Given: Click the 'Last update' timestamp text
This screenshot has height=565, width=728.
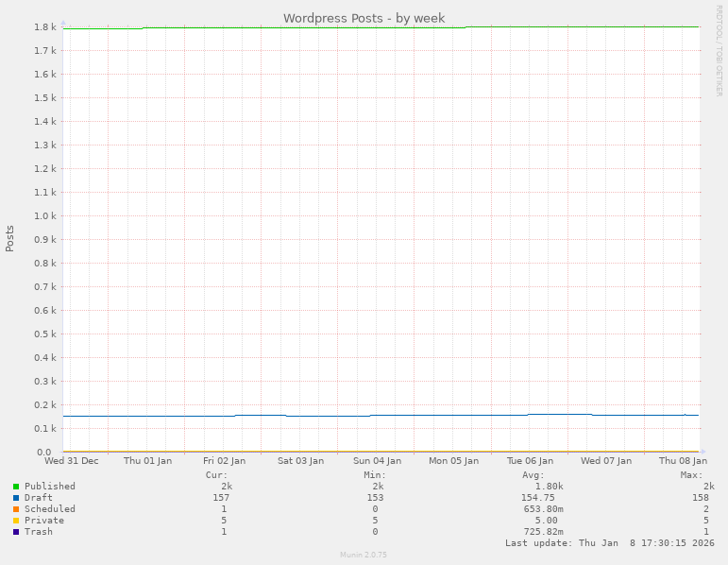Looking at the screenshot, I should click(610, 543).
